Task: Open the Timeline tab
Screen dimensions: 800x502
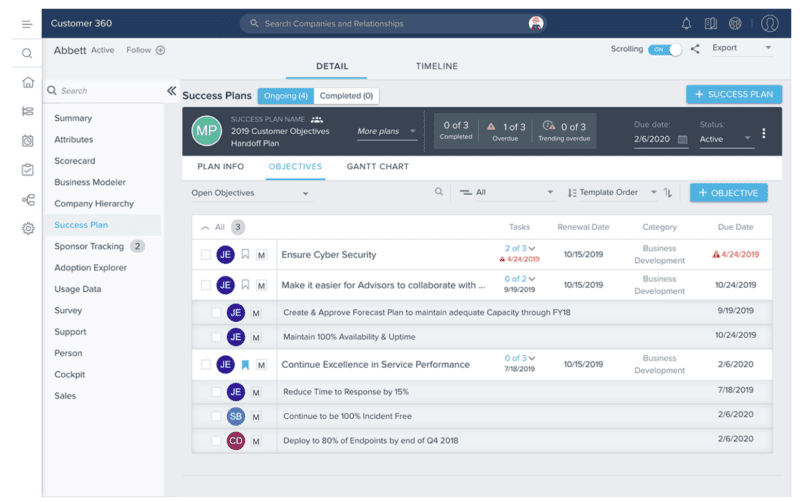Action: pos(436,67)
